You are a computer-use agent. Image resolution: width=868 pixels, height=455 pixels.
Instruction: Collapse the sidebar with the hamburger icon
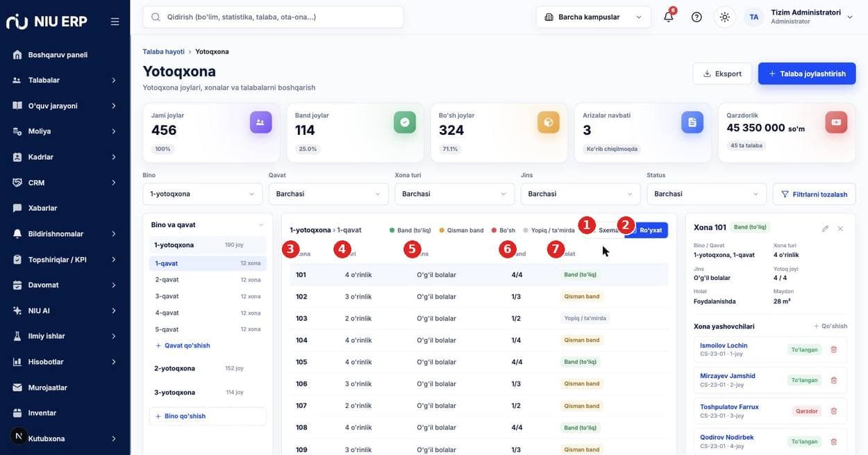[115, 22]
